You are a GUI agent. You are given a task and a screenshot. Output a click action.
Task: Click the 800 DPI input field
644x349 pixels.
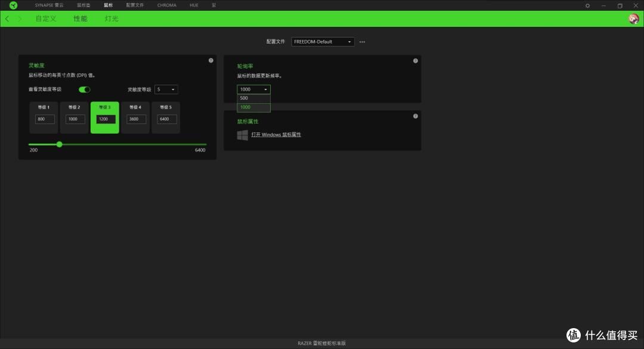[45, 119]
